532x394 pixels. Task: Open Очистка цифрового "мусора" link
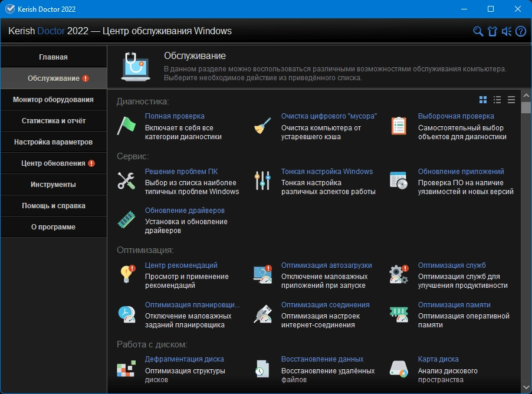point(329,116)
